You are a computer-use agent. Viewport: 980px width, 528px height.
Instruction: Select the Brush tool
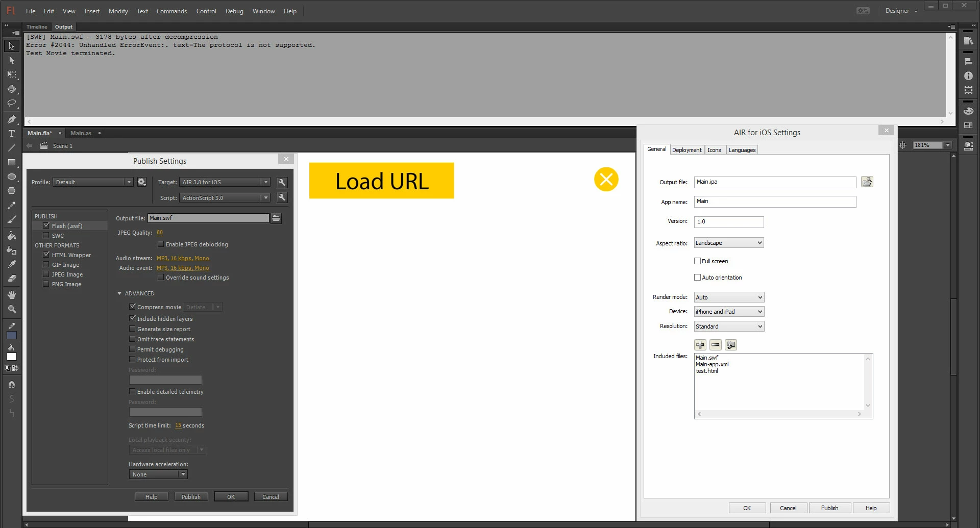[11, 219]
